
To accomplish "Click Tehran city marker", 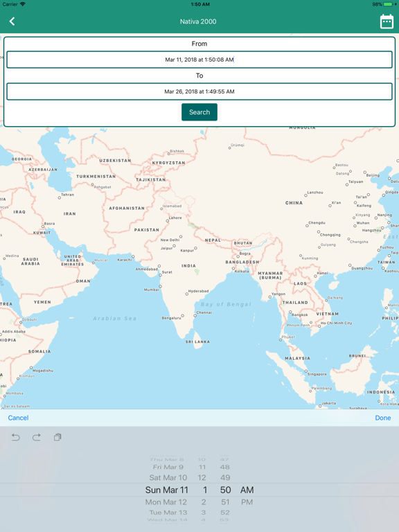I will [x=60, y=197].
